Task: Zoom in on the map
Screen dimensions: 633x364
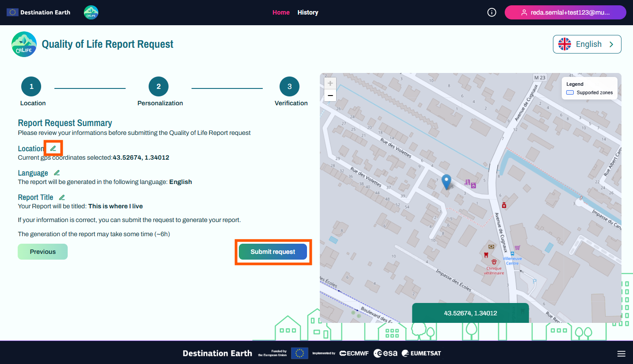Action: tap(330, 83)
